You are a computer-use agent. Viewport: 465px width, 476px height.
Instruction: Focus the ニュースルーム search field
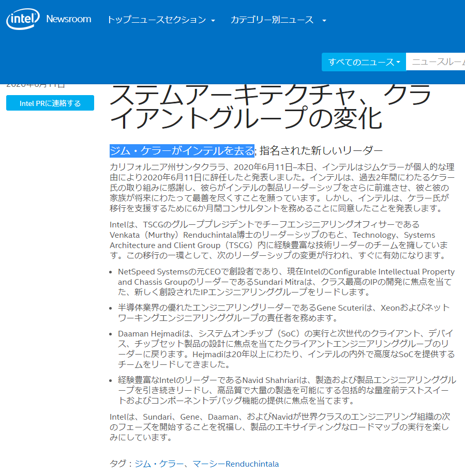(x=436, y=62)
